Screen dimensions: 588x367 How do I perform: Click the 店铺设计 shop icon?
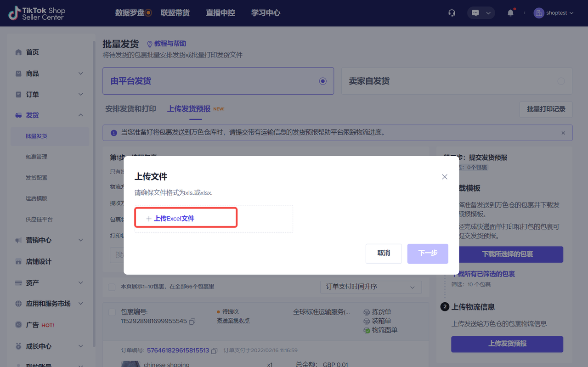(x=18, y=262)
